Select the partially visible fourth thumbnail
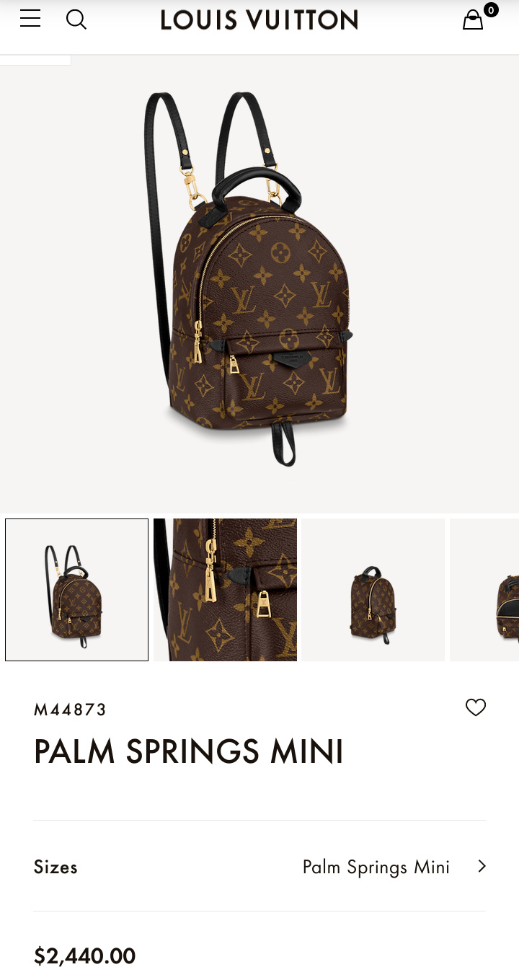The image size is (519, 980). pos(484,590)
